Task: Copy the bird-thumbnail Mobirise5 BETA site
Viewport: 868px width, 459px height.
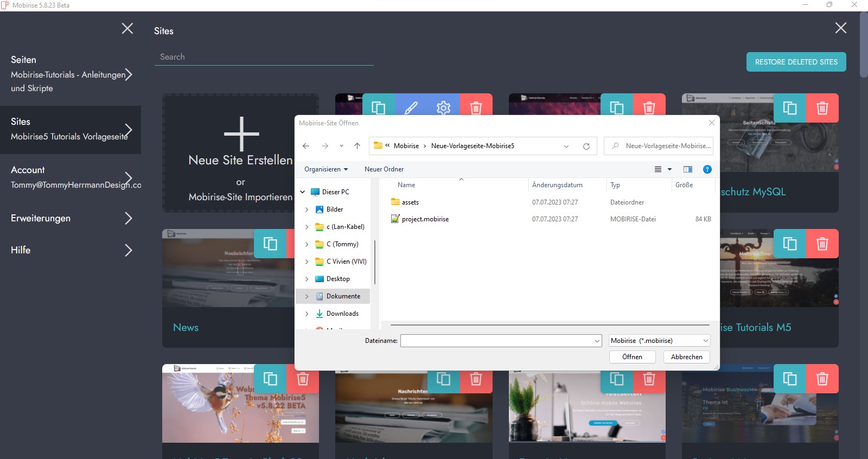Action: (x=270, y=379)
